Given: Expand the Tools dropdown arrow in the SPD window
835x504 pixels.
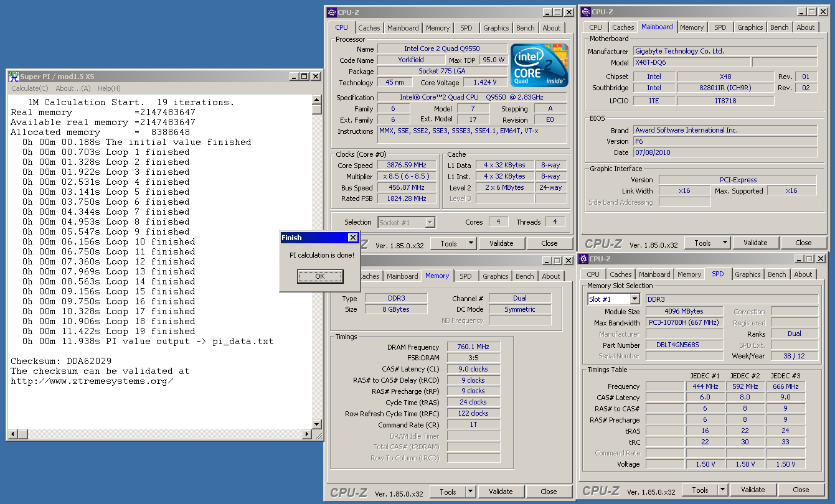Looking at the screenshot, I should pyautogui.click(x=723, y=490).
